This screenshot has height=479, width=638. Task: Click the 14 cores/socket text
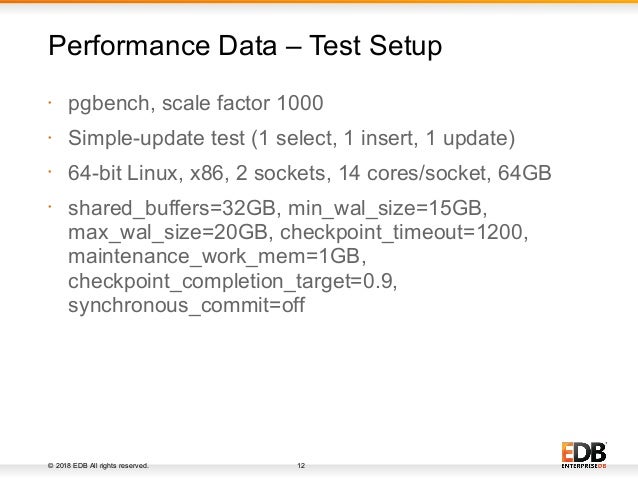click(x=413, y=173)
